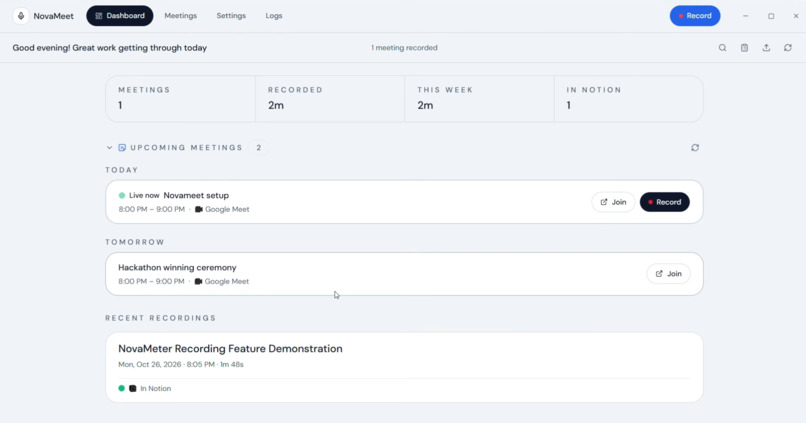This screenshot has width=806, height=423.
Task: Click the refresh icon next to export
Action: (788, 48)
